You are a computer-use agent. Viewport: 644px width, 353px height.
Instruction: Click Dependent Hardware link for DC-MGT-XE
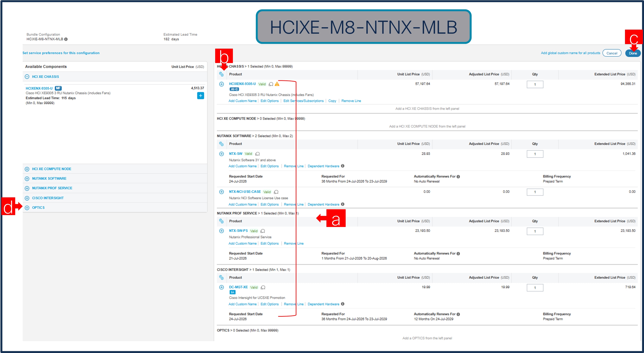click(323, 304)
